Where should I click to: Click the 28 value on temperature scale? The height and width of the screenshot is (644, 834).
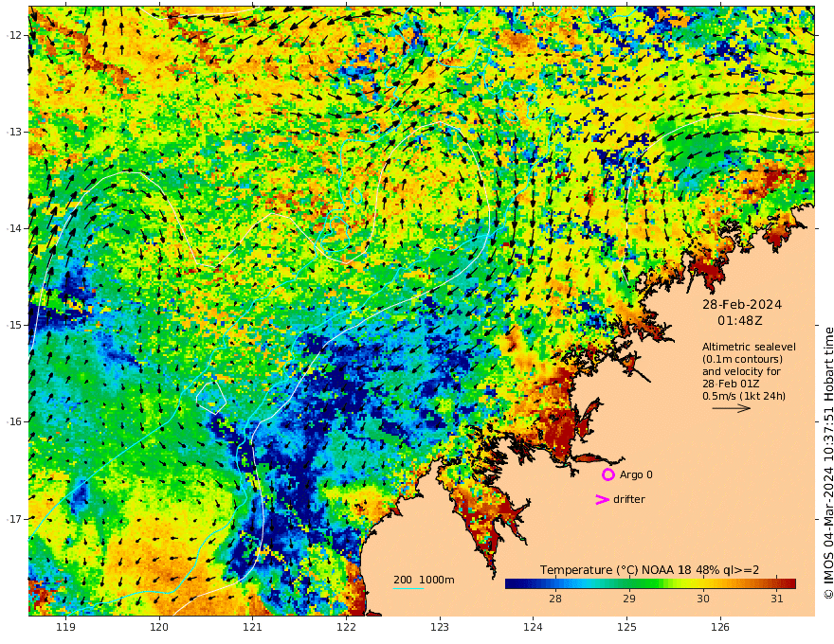[555, 599]
